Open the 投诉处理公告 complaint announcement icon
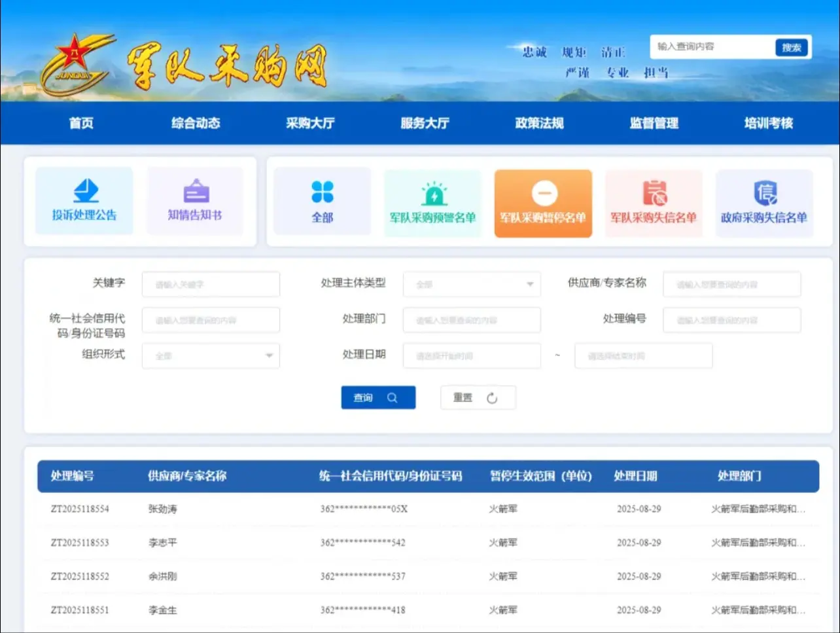The width and height of the screenshot is (840, 633). [84, 201]
